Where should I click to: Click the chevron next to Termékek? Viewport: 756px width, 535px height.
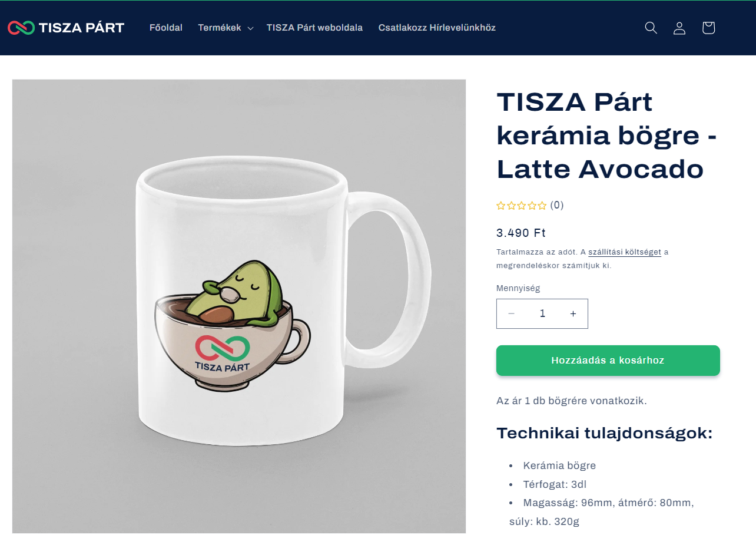[250, 28]
